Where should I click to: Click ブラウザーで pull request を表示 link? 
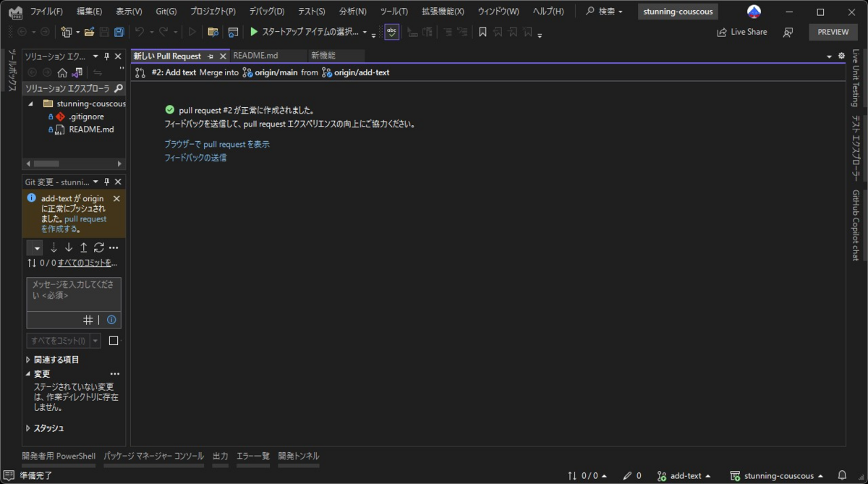[217, 144]
